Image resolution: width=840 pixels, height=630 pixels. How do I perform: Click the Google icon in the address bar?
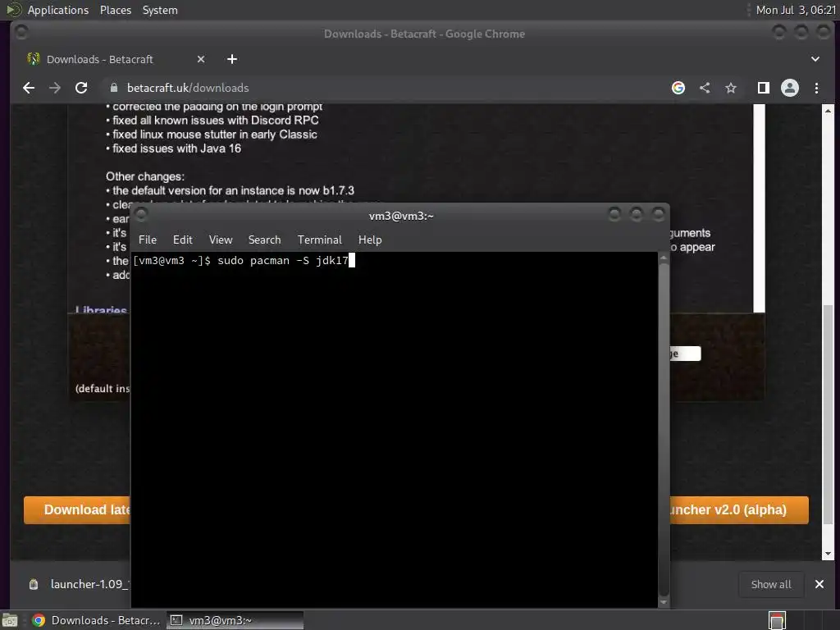[x=678, y=88]
